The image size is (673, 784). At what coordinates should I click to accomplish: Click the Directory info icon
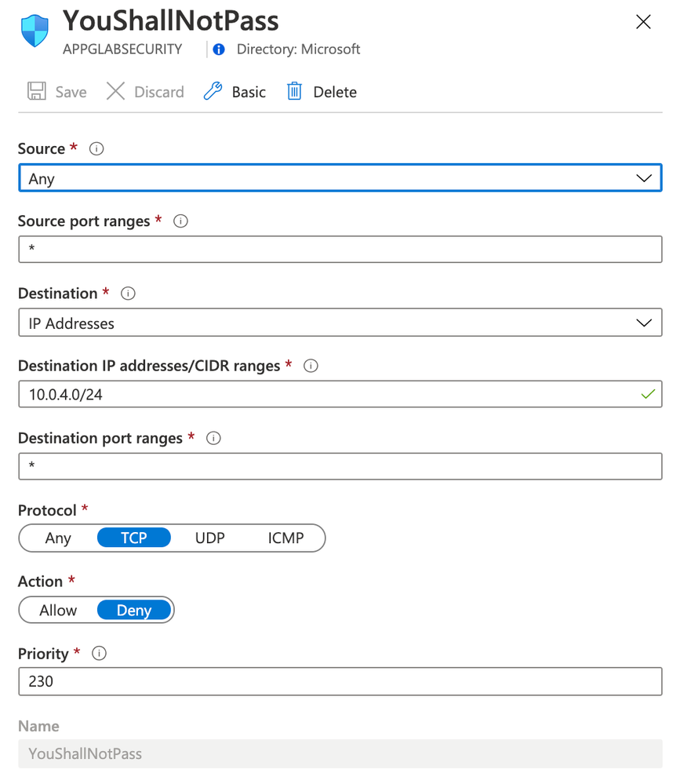click(220, 49)
